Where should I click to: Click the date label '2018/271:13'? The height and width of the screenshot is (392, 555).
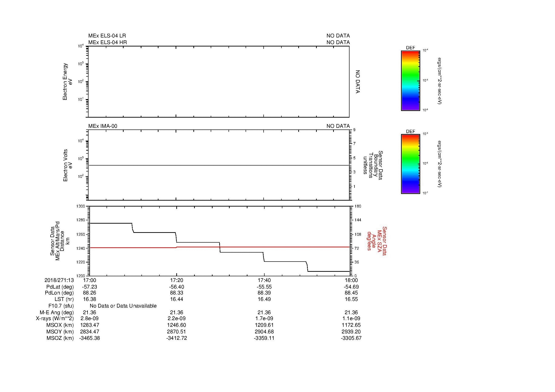(x=59, y=280)
